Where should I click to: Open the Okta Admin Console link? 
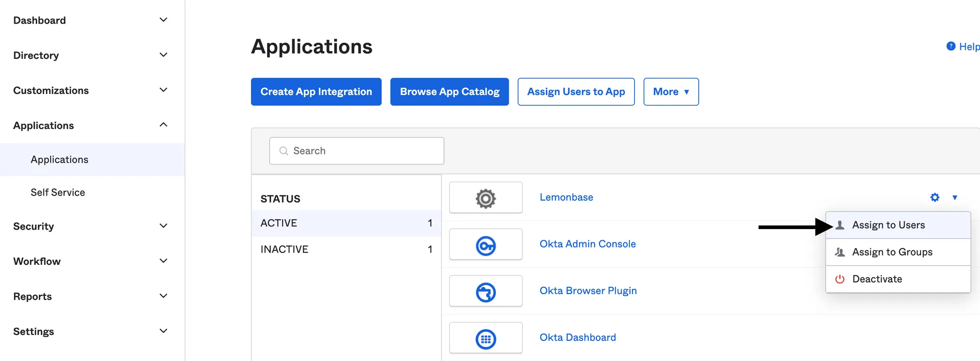coord(588,244)
